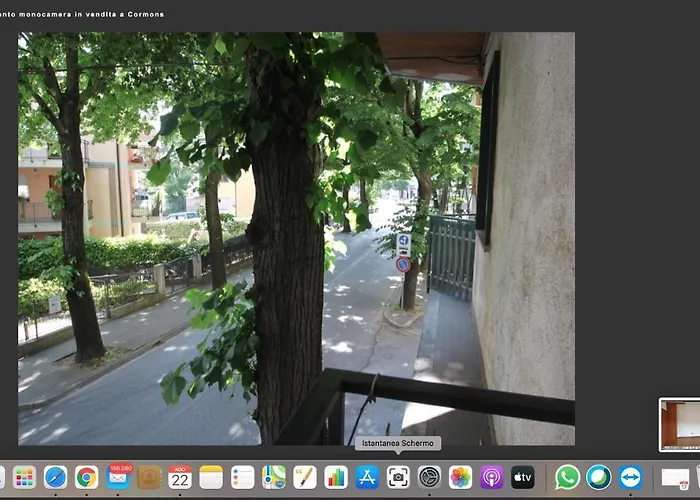Select the next photo thumbnail preview
700x500 pixels.
tap(679, 425)
